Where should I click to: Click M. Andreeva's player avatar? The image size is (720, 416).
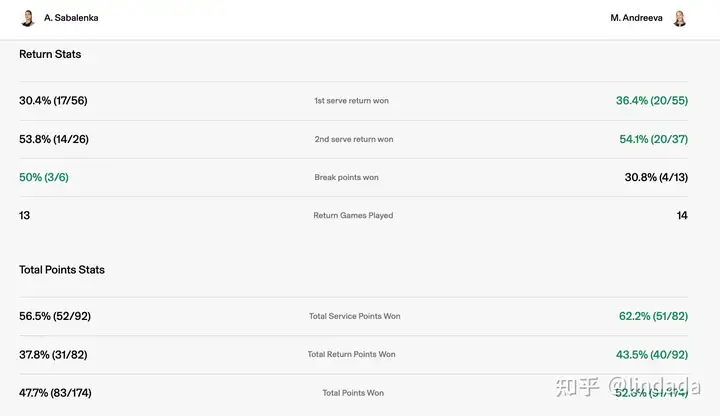pyautogui.click(x=680, y=18)
